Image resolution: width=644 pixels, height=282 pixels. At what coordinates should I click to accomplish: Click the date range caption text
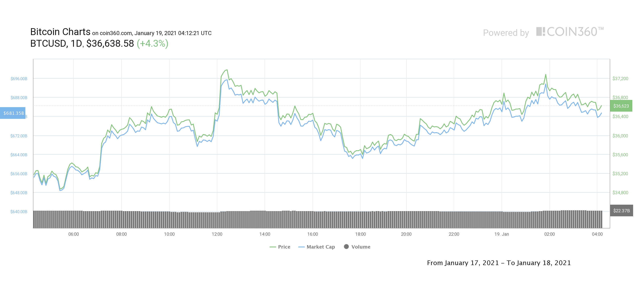coord(499,263)
